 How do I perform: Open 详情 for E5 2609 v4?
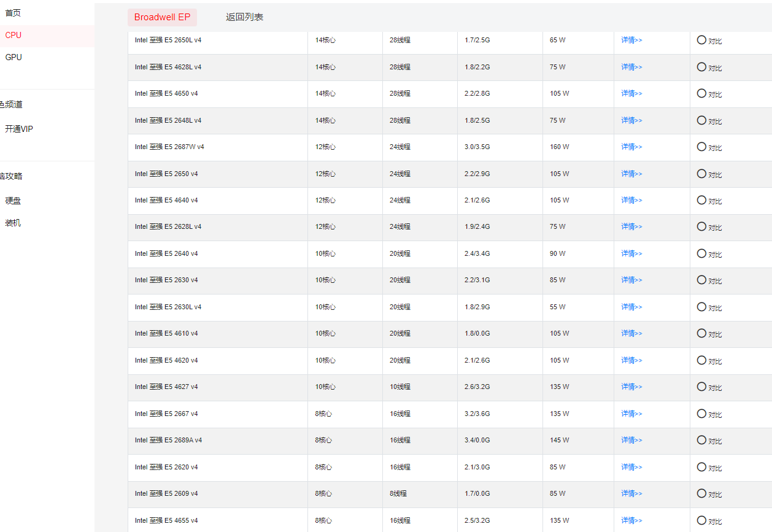click(x=631, y=493)
